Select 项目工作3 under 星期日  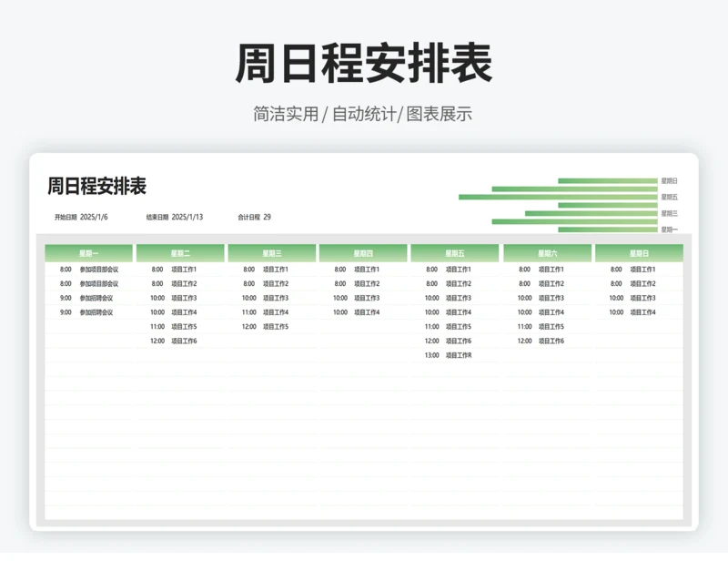[x=643, y=298]
